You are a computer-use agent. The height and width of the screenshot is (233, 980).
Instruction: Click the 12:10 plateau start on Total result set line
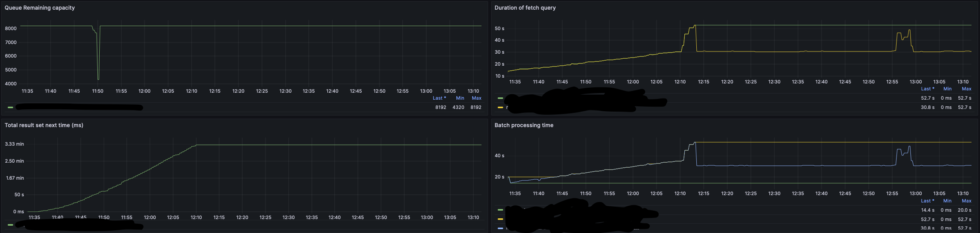tap(196, 145)
